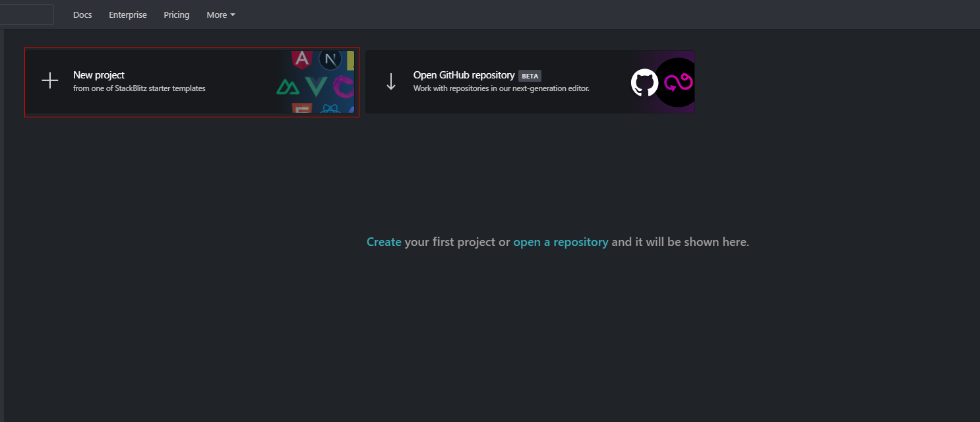
Task: Click the Open GitHub repository title
Action: click(464, 75)
